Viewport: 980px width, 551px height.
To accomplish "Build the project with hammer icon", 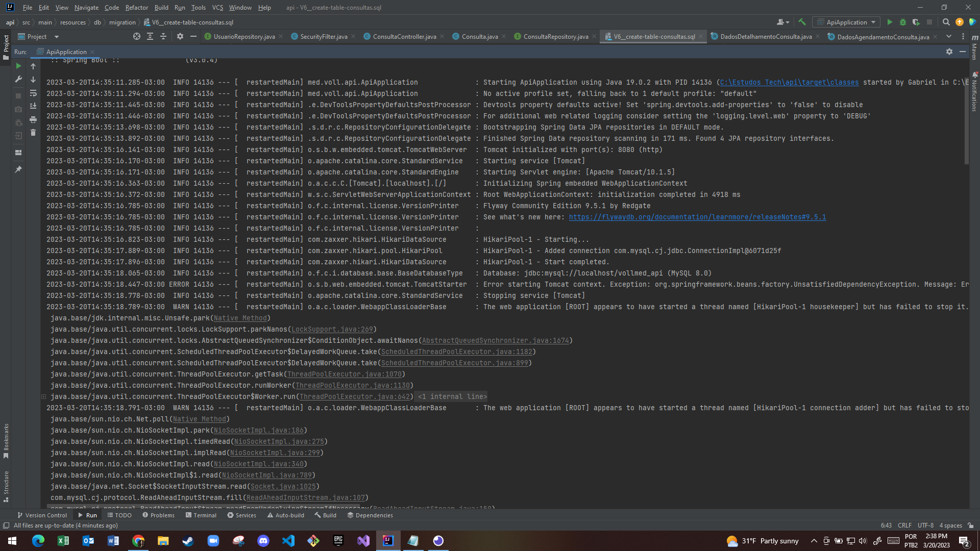I will point(802,22).
